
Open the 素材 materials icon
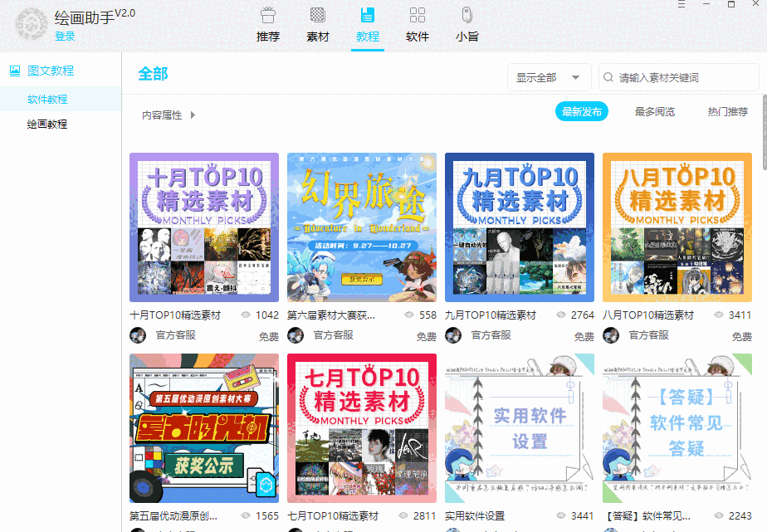click(317, 15)
